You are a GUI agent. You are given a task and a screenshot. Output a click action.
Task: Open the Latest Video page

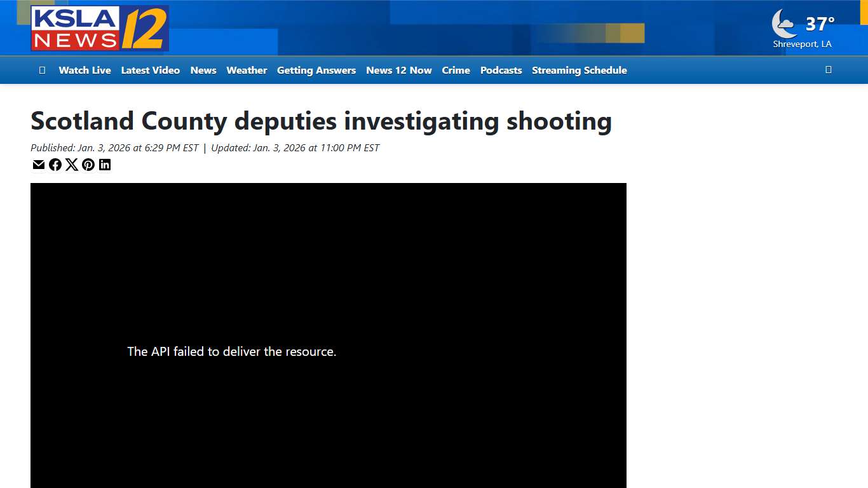pyautogui.click(x=150, y=70)
